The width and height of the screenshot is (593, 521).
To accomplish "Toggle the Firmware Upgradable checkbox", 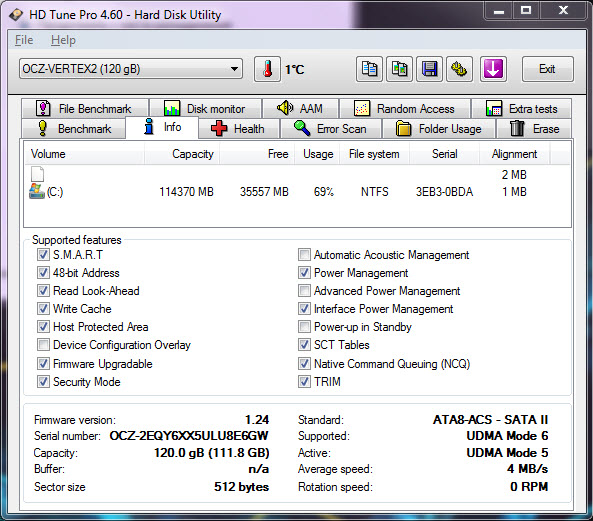I will click(x=43, y=364).
